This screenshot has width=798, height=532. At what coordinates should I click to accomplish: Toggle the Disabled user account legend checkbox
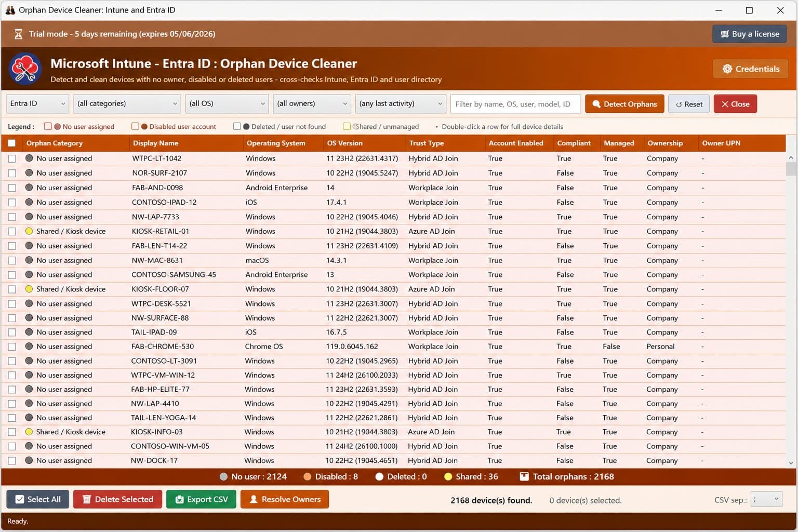click(x=135, y=126)
